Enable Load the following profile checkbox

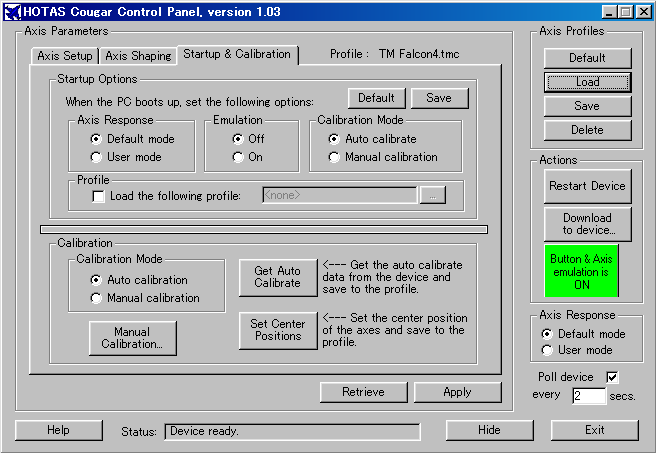pyautogui.click(x=99, y=196)
